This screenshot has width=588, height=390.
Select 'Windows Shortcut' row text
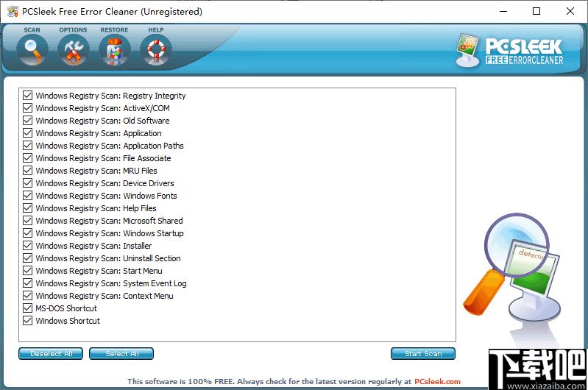click(x=68, y=321)
